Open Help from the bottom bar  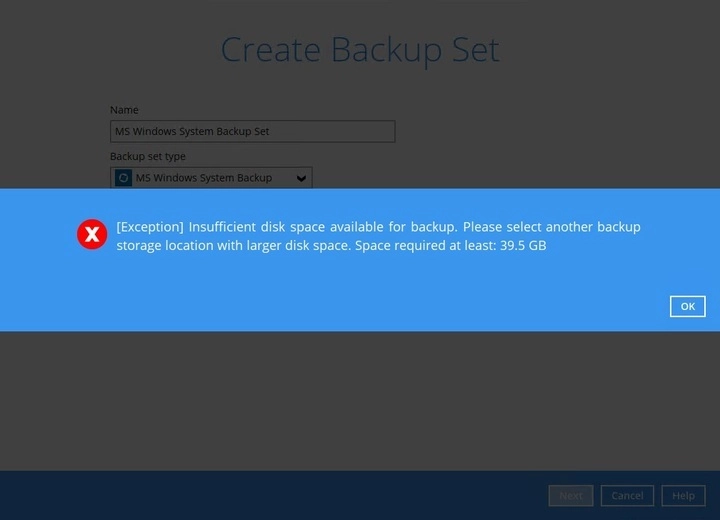pos(683,496)
